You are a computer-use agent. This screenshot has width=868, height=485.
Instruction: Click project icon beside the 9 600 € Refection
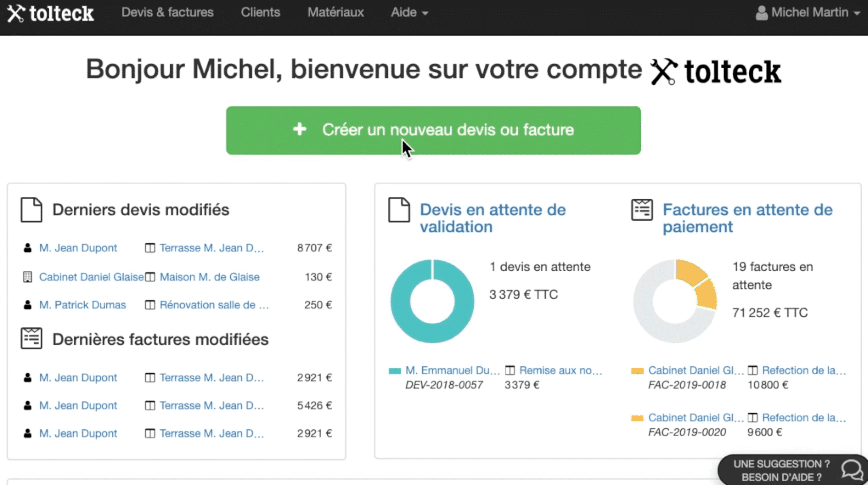[752, 417]
